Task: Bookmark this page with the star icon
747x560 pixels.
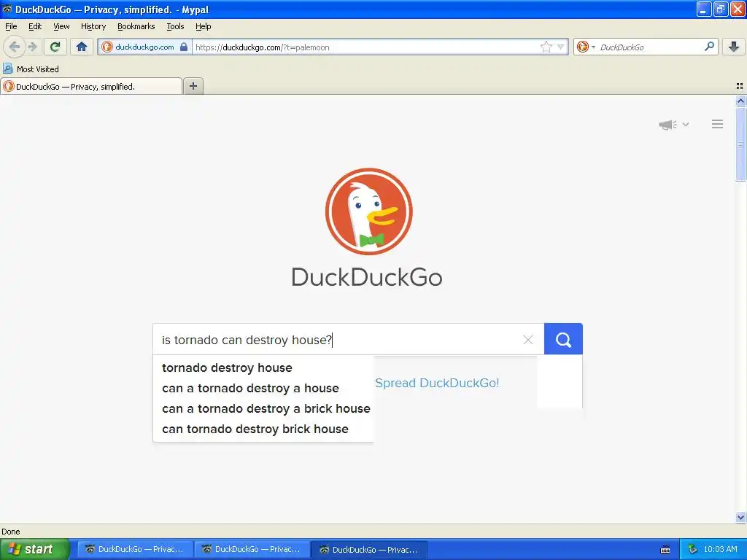Action: pos(546,47)
